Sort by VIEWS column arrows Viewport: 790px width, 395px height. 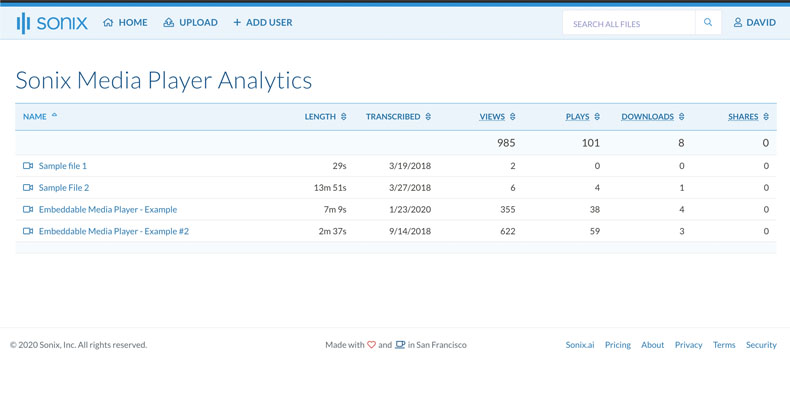point(512,117)
